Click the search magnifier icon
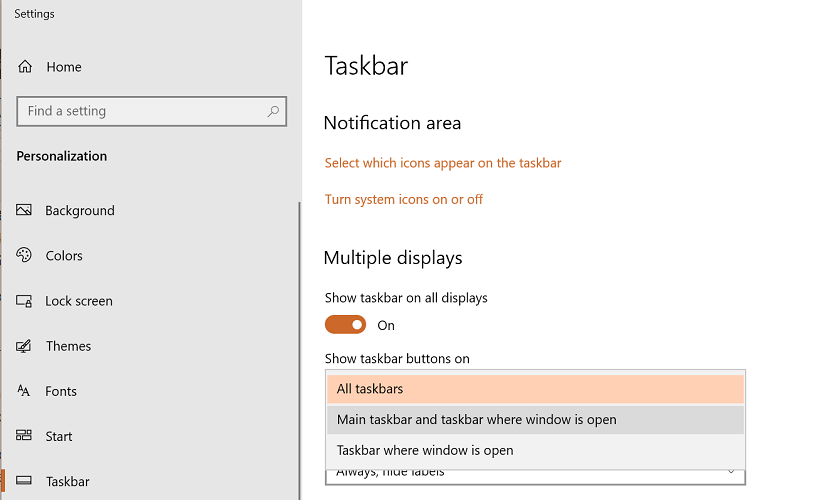This screenshot has height=500, width=824. pos(273,111)
